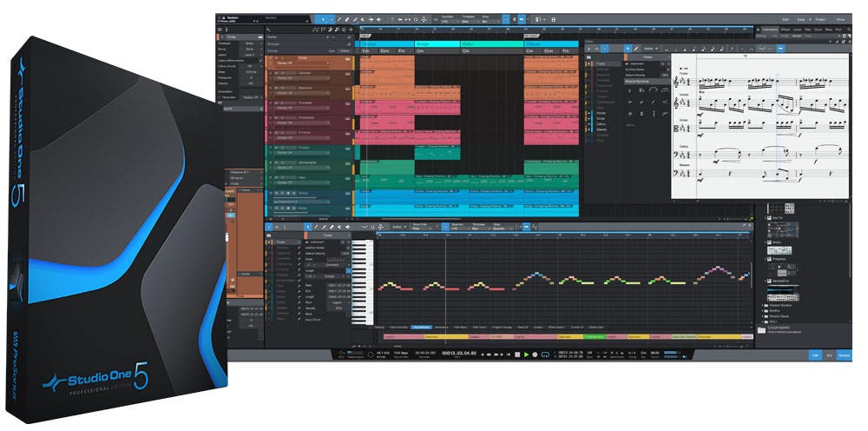Select the Listen tool in main toolbar
The height and width of the screenshot is (431, 868).
[378, 19]
